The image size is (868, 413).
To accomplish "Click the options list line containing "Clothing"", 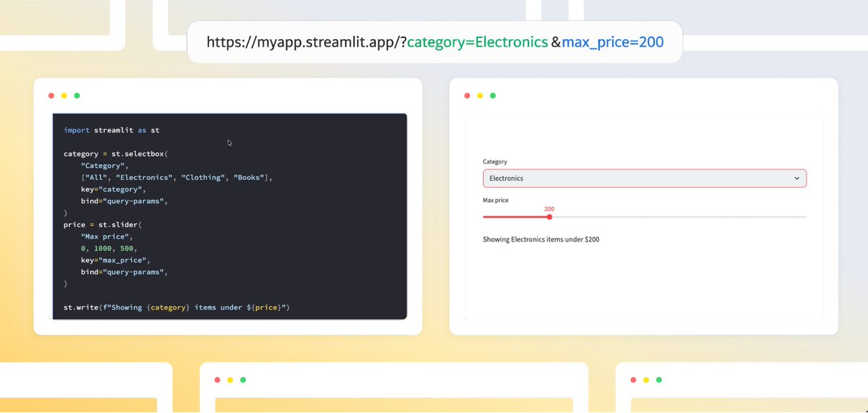I will [x=176, y=177].
